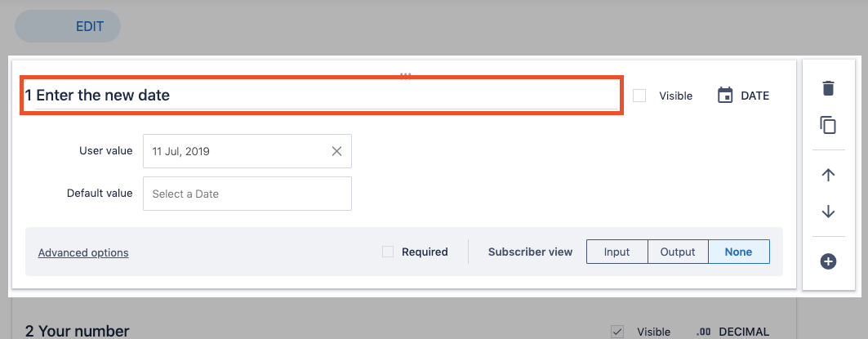Duplicate the field using copy icon
Screen dimensions: 868x339
tap(828, 125)
